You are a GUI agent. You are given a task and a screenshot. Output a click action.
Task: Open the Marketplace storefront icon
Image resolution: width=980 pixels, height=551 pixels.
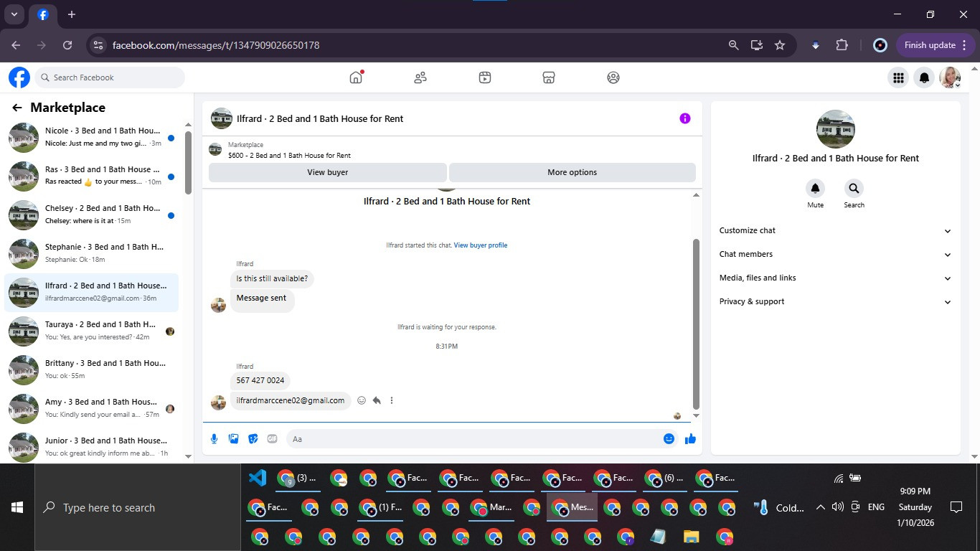[549, 77]
